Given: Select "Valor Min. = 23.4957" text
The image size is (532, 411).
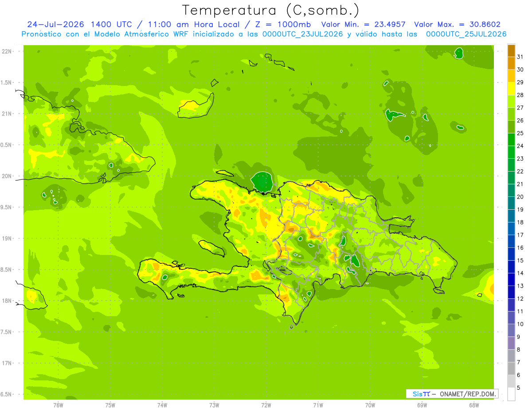Looking at the screenshot, I should click(363, 24).
